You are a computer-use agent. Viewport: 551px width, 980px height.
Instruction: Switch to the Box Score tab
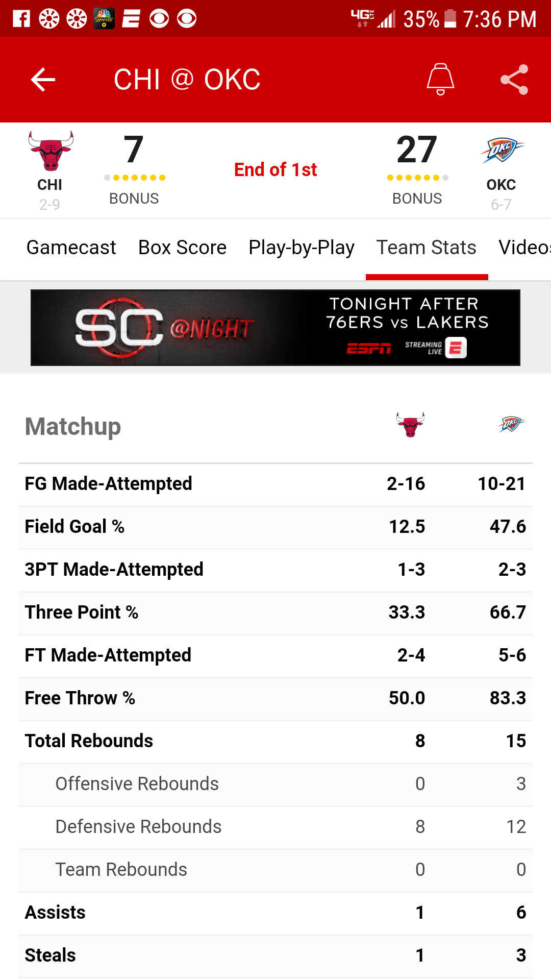coord(183,248)
